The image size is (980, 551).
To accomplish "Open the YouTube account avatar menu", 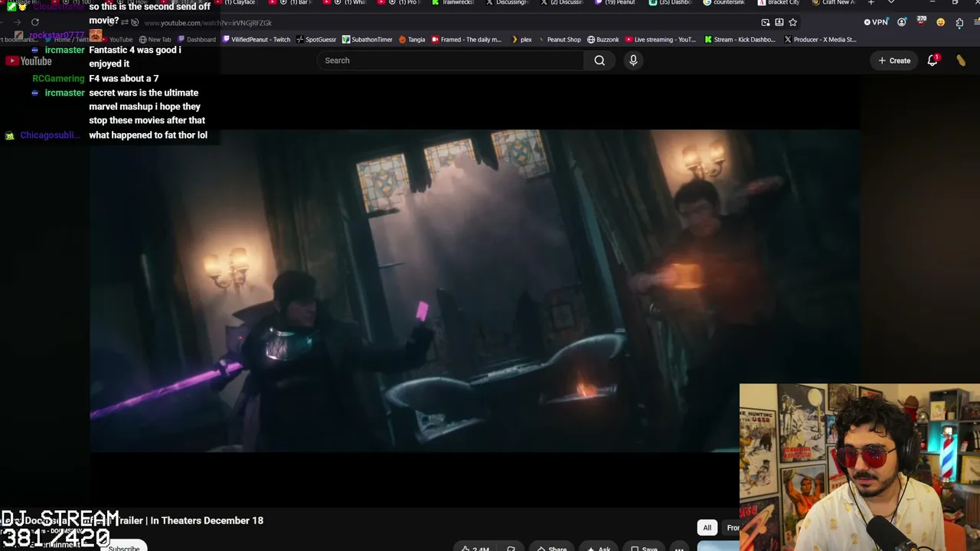I will [961, 60].
